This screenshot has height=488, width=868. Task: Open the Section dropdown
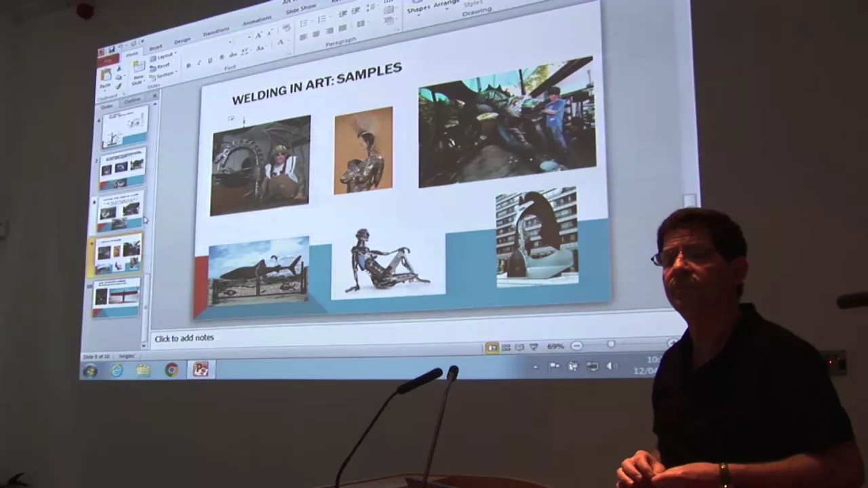pyautogui.click(x=164, y=75)
